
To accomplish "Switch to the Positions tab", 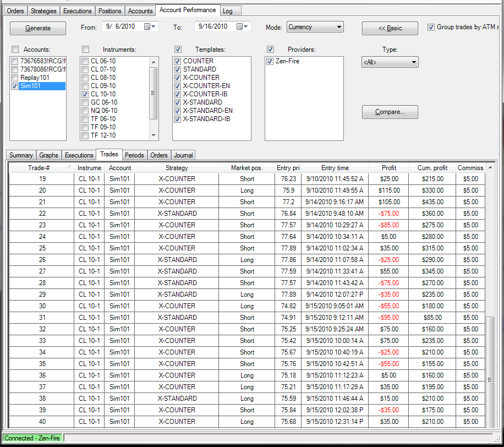I will coord(110,11).
